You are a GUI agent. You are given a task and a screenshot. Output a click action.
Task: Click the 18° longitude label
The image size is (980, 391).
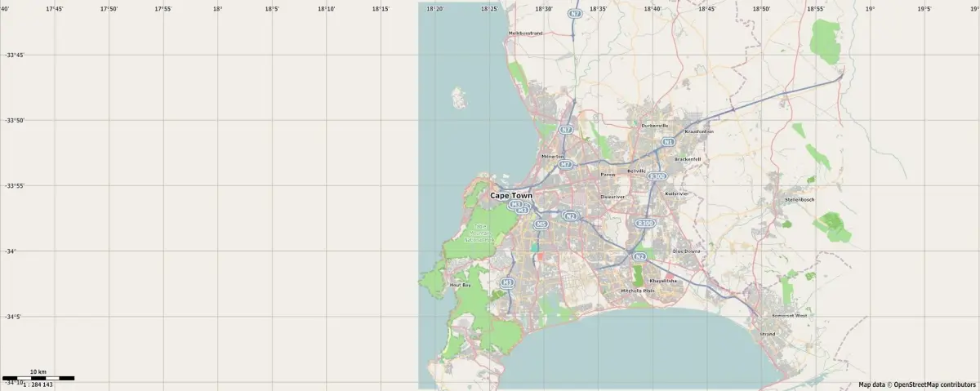tap(217, 8)
